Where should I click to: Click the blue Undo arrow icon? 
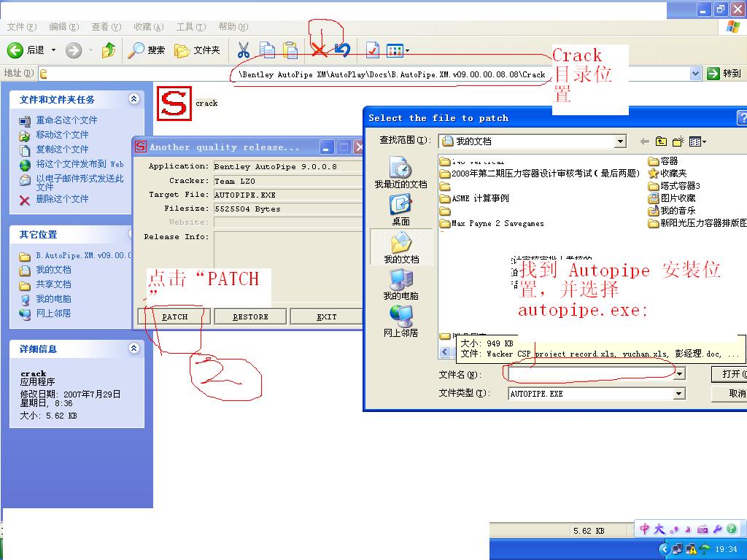[x=342, y=50]
